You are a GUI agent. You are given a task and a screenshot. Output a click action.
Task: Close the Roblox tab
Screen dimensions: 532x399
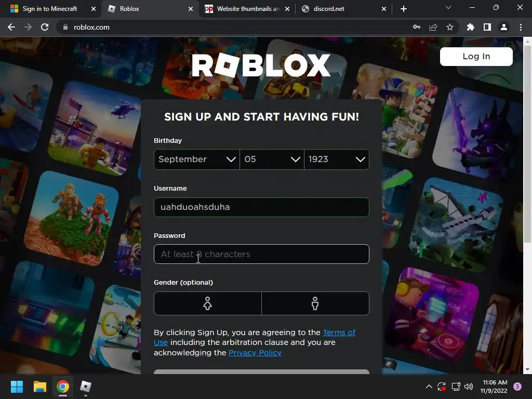(191, 9)
